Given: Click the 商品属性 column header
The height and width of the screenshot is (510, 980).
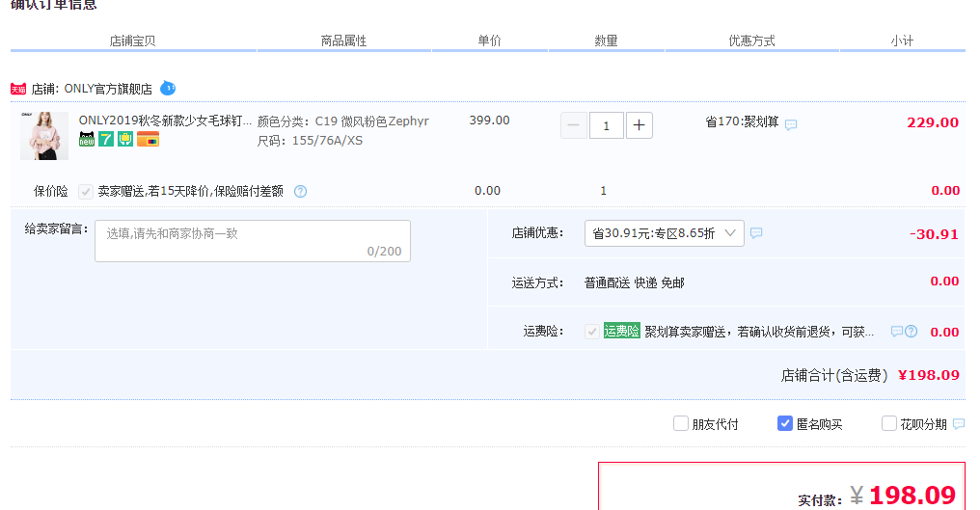Looking at the screenshot, I should pos(343,41).
